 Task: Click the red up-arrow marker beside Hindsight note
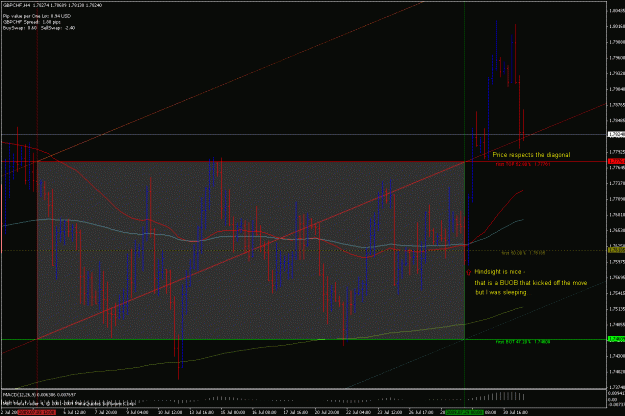468,273
